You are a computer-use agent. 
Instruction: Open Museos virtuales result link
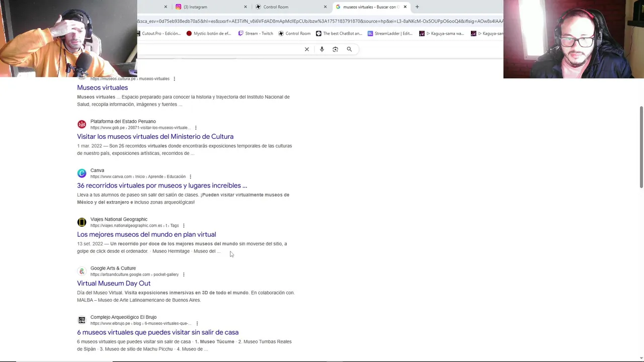pyautogui.click(x=102, y=87)
